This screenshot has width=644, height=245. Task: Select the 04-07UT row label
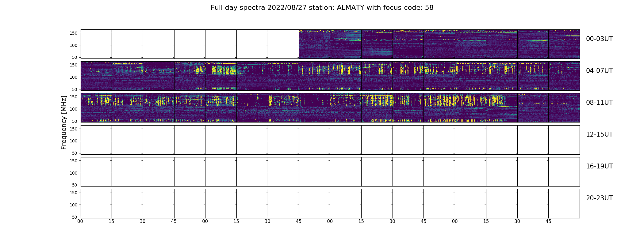tap(599, 71)
